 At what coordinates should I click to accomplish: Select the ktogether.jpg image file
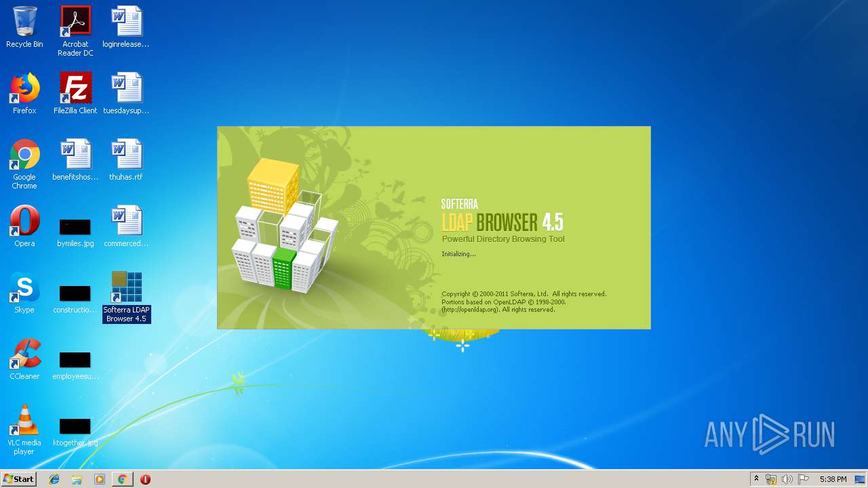[x=75, y=432]
